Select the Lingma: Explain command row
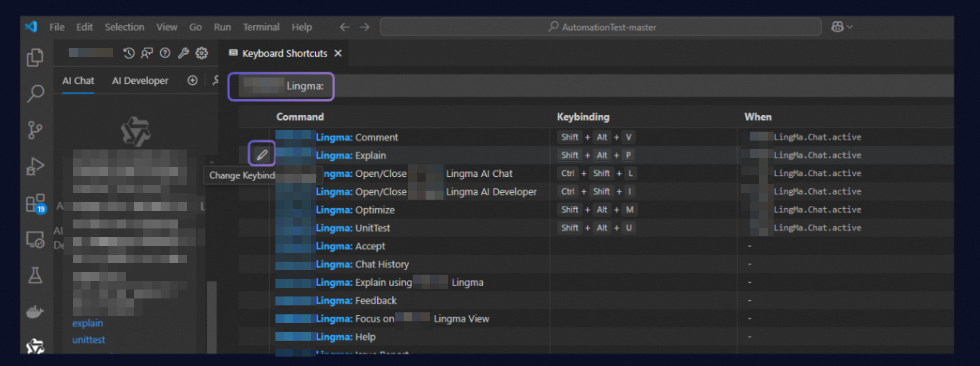 pyautogui.click(x=596, y=155)
